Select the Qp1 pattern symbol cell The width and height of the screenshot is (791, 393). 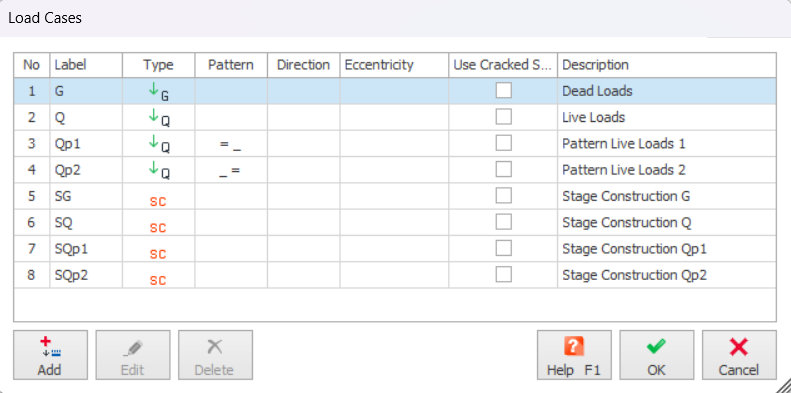(231, 144)
